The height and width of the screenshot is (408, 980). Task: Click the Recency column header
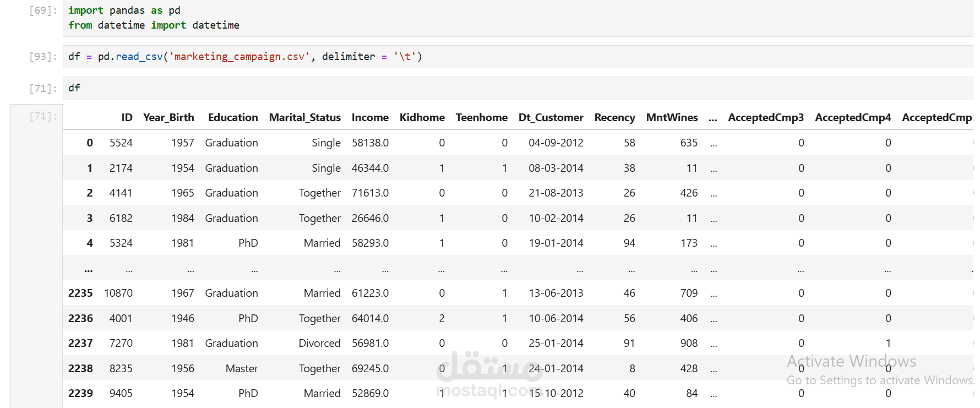pyautogui.click(x=614, y=117)
